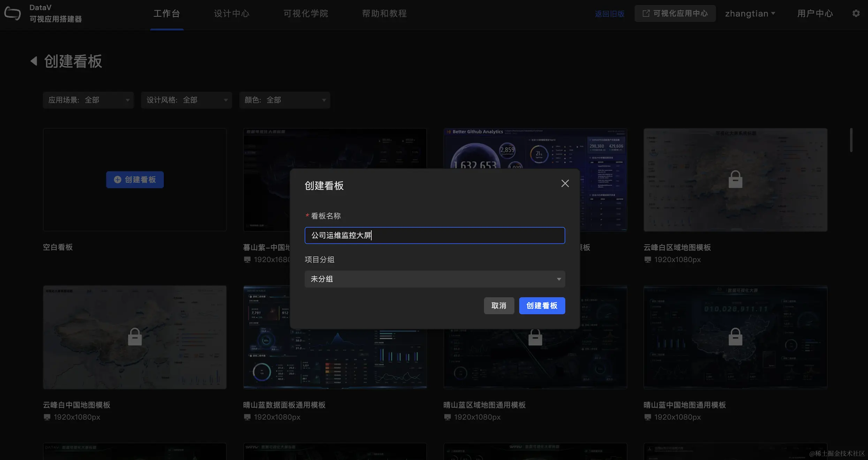Image resolution: width=868 pixels, height=460 pixels.
Task: Open the zhangtian user menu
Action: pos(750,14)
